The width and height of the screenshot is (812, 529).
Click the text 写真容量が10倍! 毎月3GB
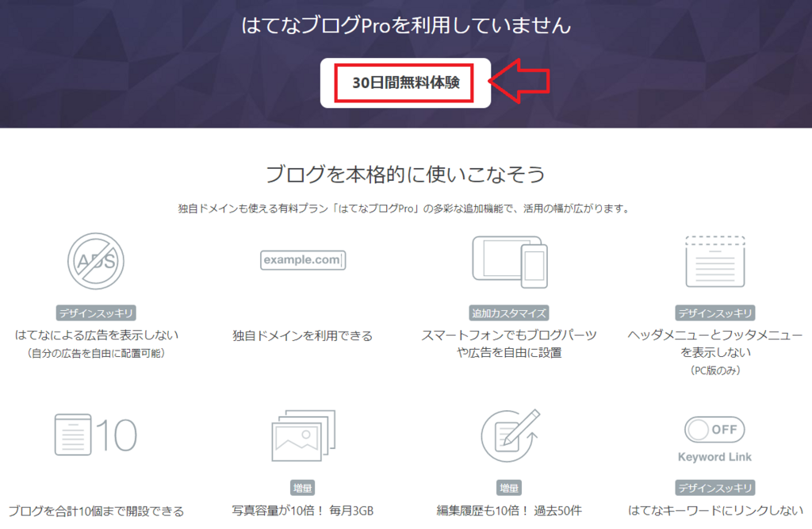click(x=302, y=511)
